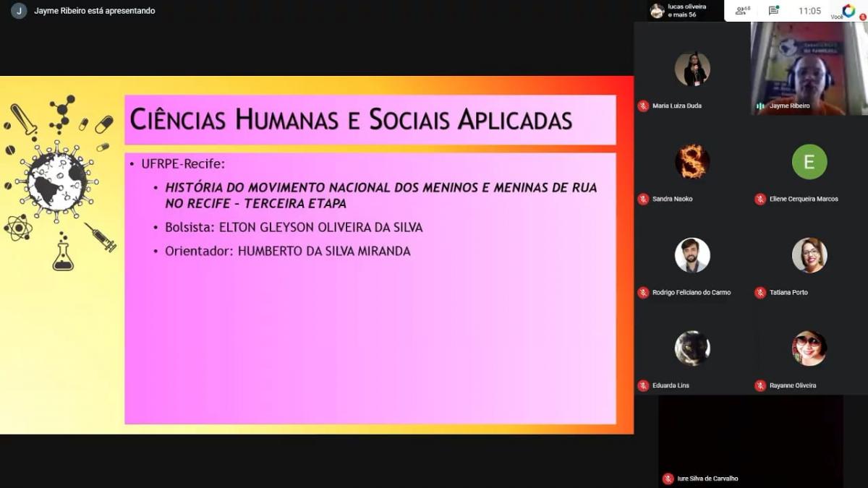Image resolution: width=868 pixels, height=488 pixels.
Task: Click the muted mic icon beside Iure Silva de Carvalho
Action: [x=667, y=478]
